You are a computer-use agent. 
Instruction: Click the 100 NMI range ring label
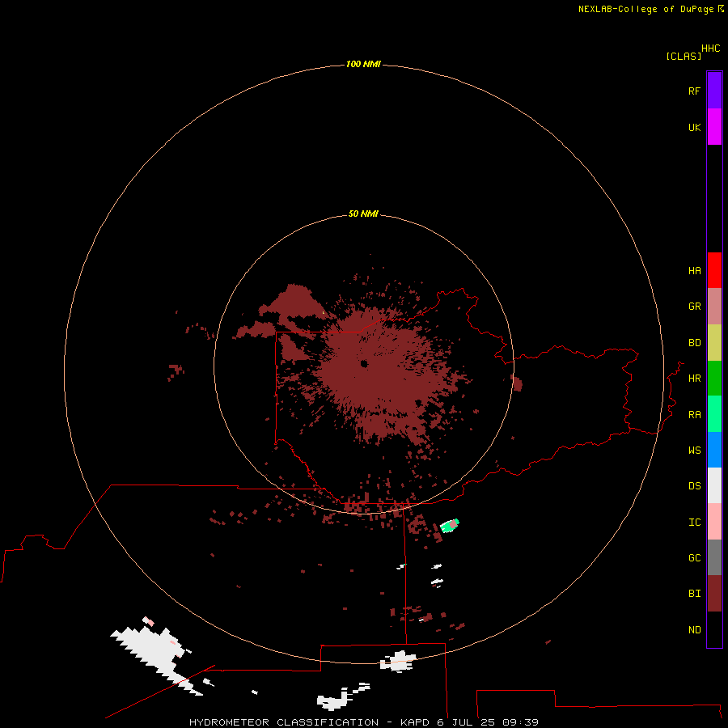tap(363, 64)
